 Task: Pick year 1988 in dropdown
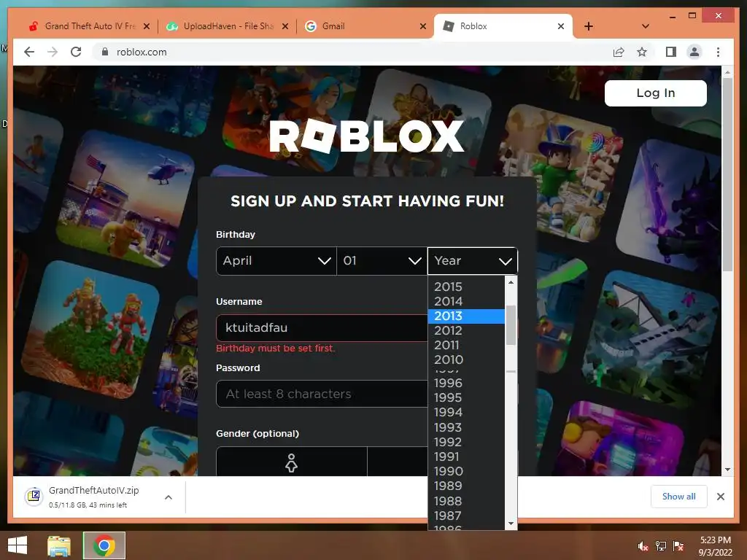[466, 502]
